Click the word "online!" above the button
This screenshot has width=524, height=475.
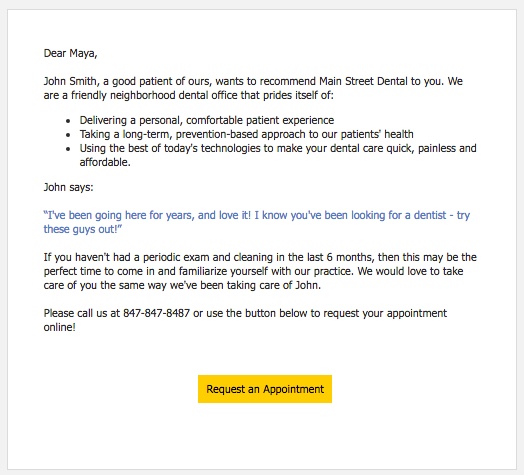(x=60, y=327)
